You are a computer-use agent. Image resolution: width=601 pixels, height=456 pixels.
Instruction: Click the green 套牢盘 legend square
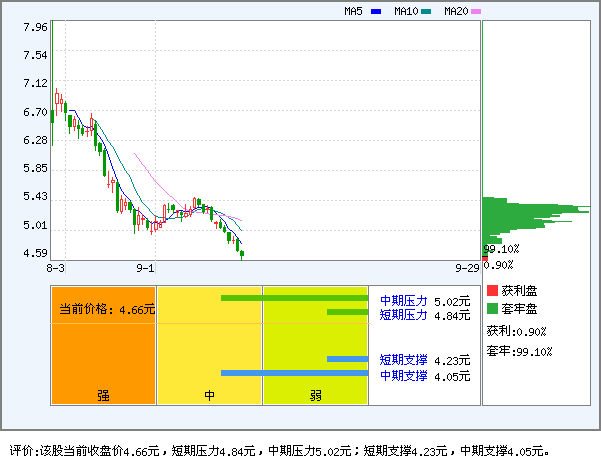(x=493, y=308)
